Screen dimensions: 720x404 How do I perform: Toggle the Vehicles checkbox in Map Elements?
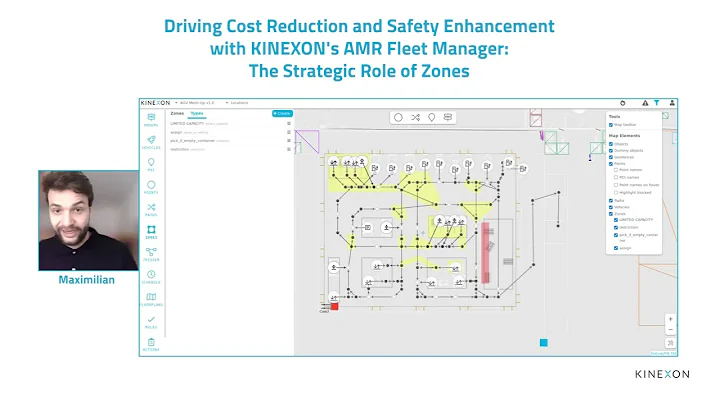[x=611, y=207]
